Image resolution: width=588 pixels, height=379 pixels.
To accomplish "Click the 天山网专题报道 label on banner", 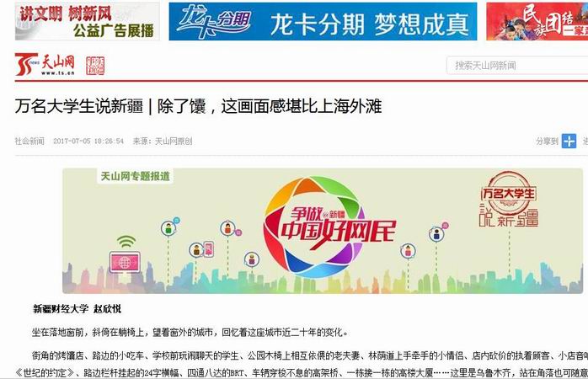I will point(136,176).
